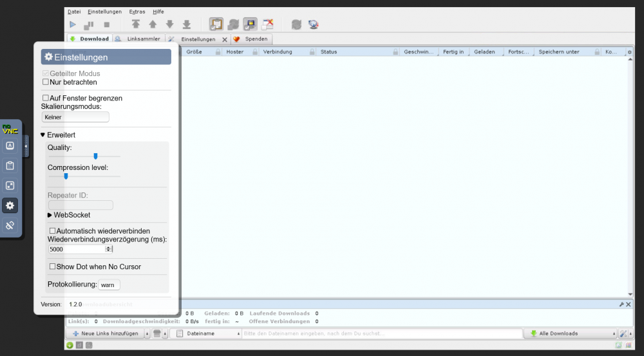Click the pause downloads toolbar icon
644x356 pixels.
tap(89, 24)
